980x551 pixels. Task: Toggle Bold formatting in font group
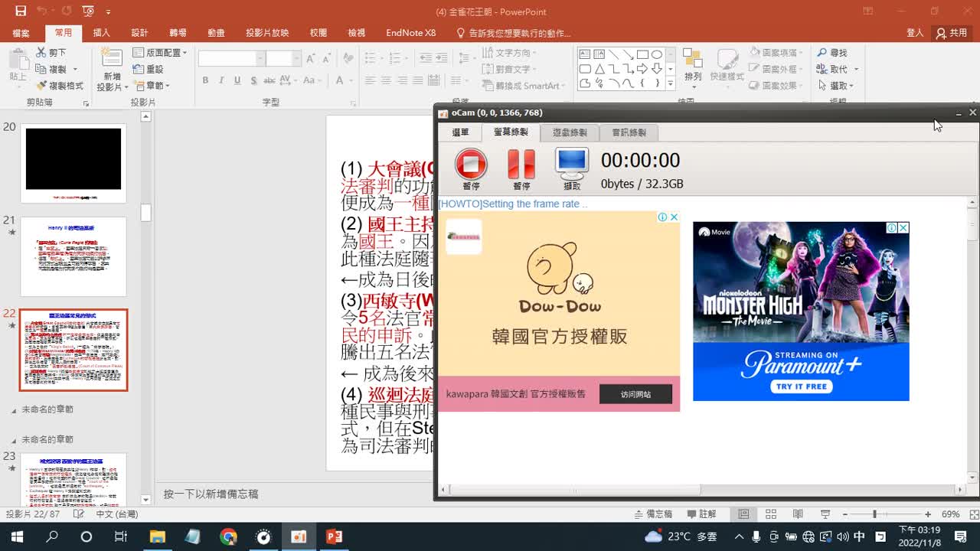point(205,80)
